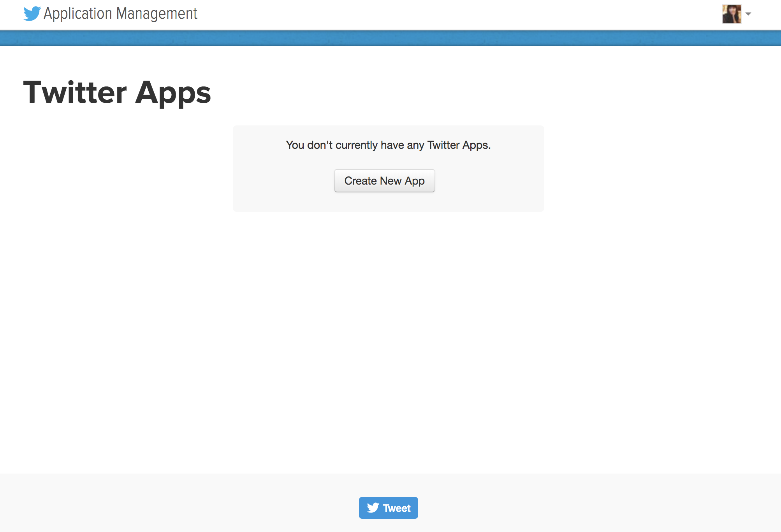781x532 pixels.
Task: Click 'New' in the Create New App button
Action: click(390, 181)
